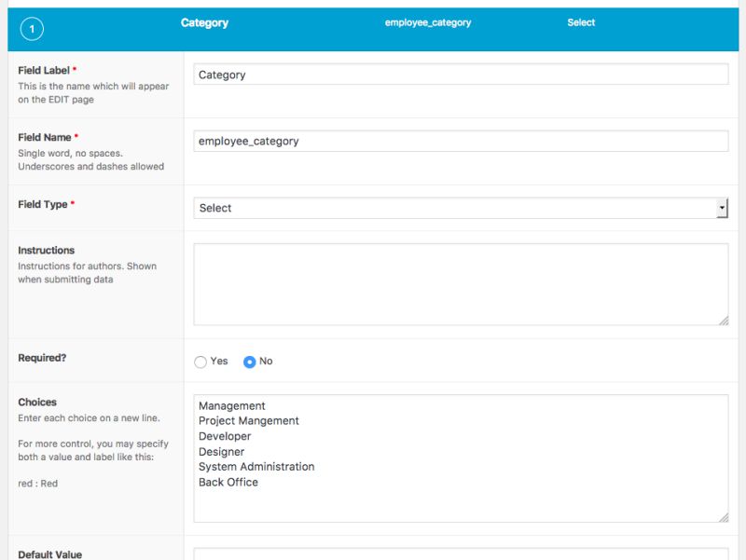This screenshot has width=746, height=560.
Task: Click the Default Value input field
Action: coord(461,554)
